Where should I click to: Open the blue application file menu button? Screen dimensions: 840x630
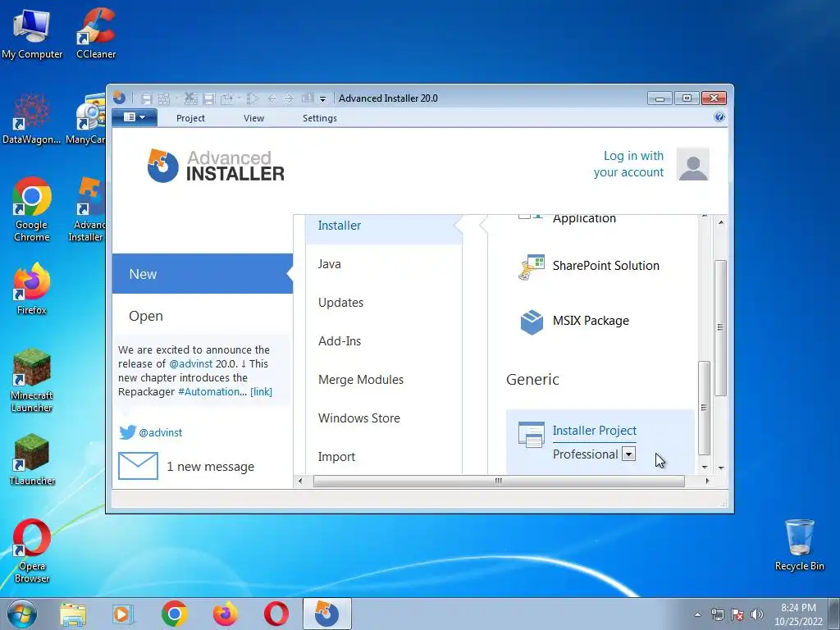(135, 117)
